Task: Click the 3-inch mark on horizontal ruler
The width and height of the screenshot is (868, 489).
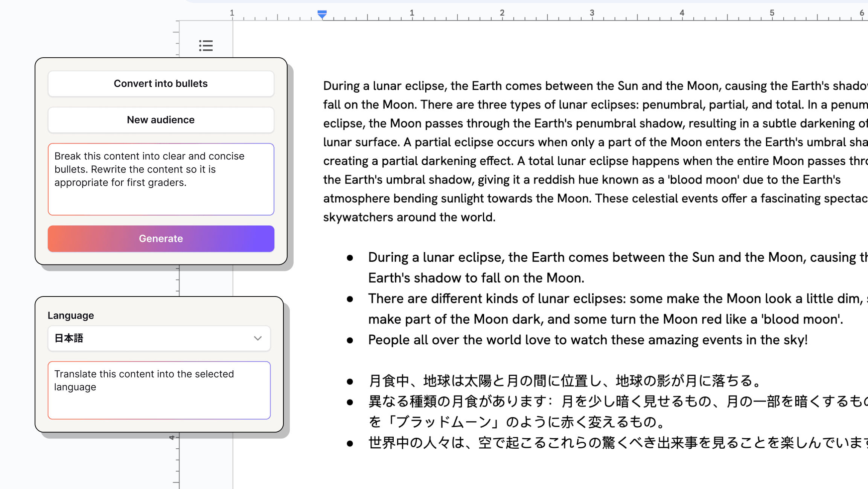Action: pos(592,14)
